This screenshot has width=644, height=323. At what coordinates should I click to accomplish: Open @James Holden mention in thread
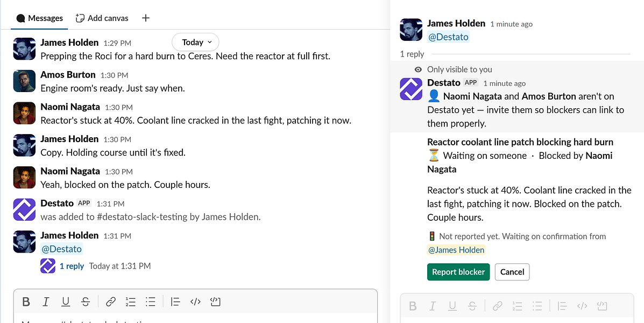point(456,250)
